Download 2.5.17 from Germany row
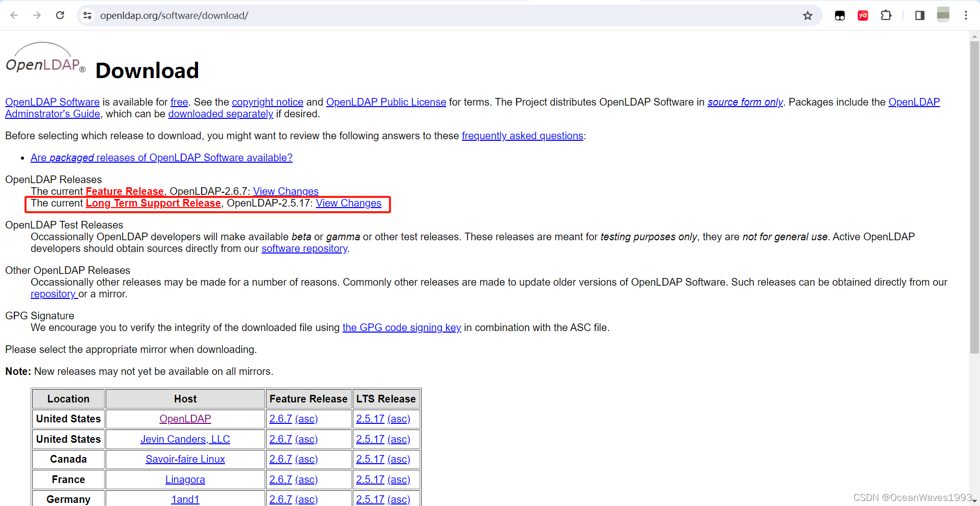Viewport: 980px width, 506px height. (370, 499)
